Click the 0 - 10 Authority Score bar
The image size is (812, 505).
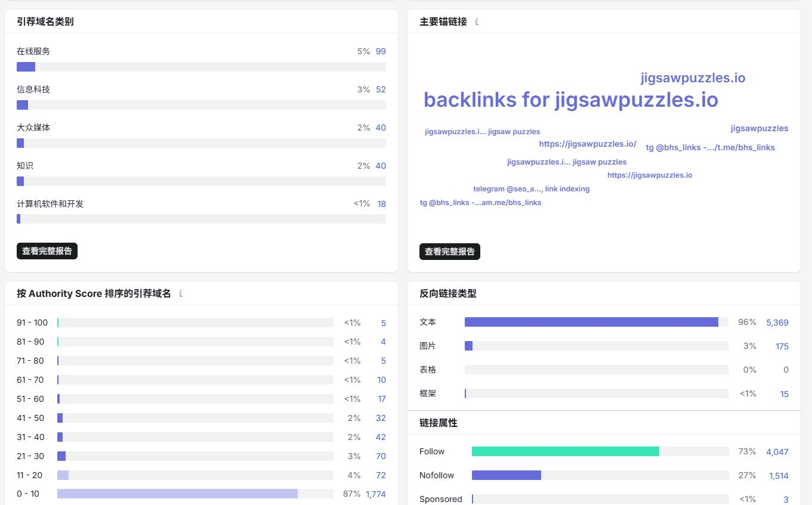pos(177,494)
